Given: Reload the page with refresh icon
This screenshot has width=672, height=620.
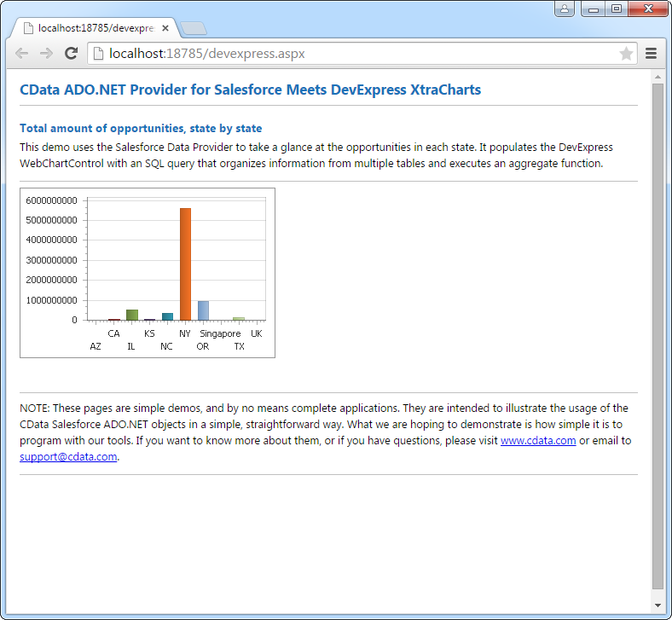Looking at the screenshot, I should [x=72, y=54].
